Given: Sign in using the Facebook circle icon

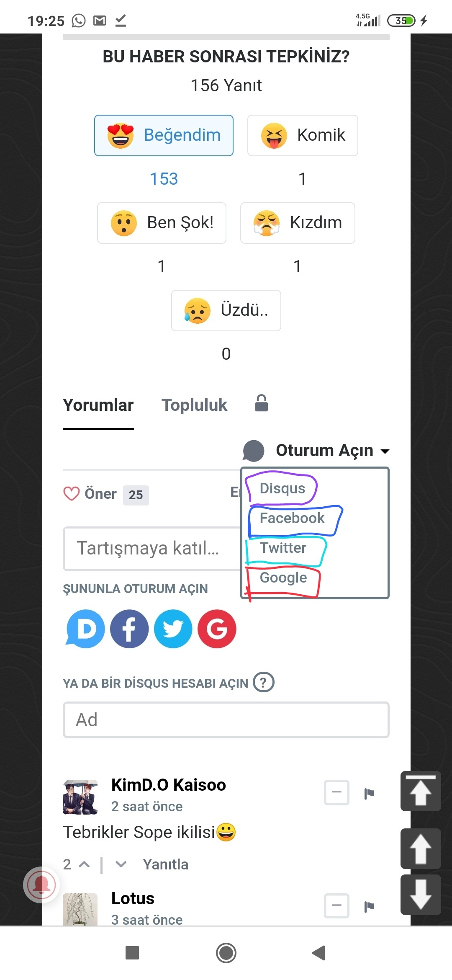Looking at the screenshot, I should 129,629.
